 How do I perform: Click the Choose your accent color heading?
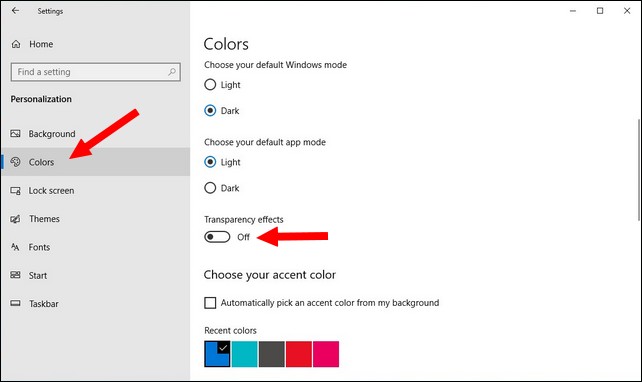(x=270, y=275)
